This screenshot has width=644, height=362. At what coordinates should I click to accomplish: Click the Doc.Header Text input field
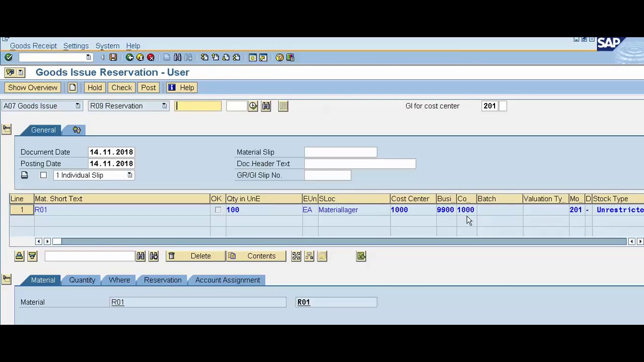(x=360, y=163)
